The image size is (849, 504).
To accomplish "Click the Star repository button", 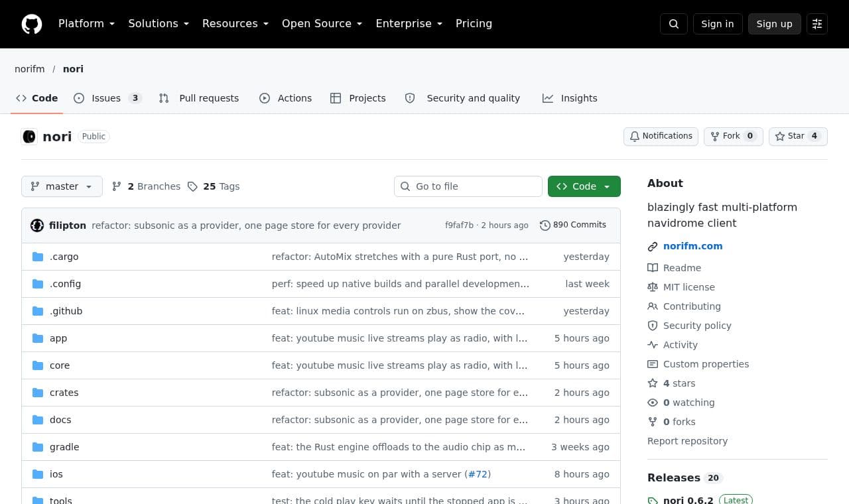I will [798, 136].
